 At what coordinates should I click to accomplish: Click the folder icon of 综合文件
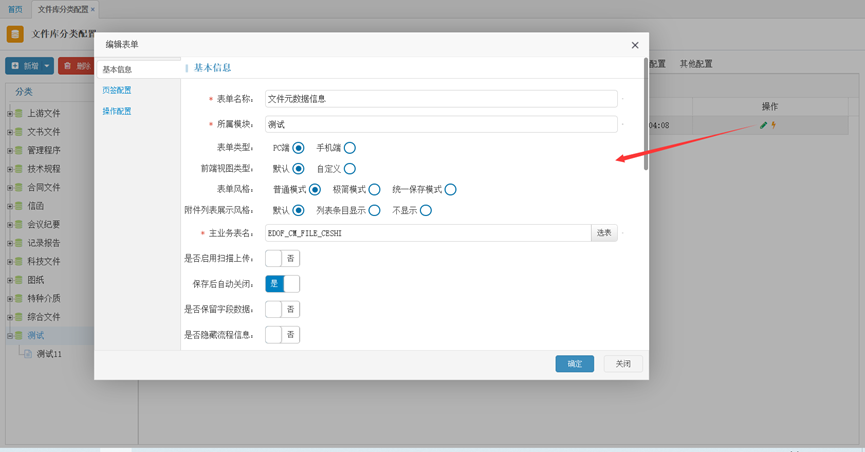pyautogui.click(x=19, y=317)
